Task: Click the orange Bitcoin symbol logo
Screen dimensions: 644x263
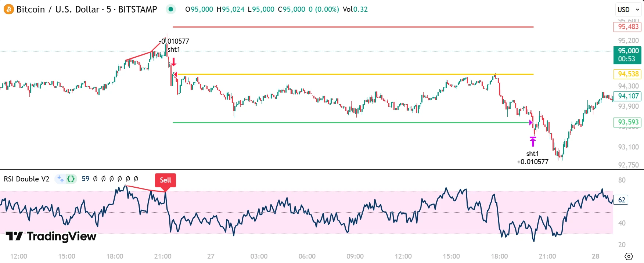Action: (x=8, y=9)
